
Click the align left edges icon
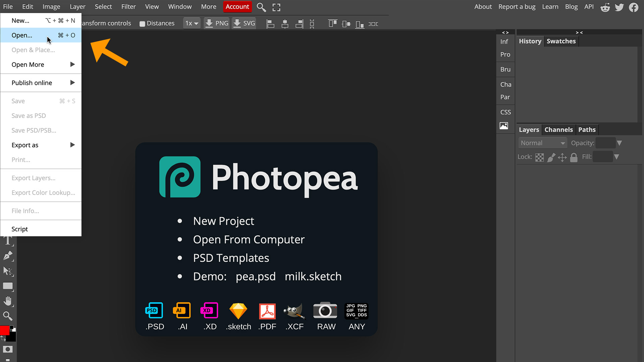click(x=270, y=24)
